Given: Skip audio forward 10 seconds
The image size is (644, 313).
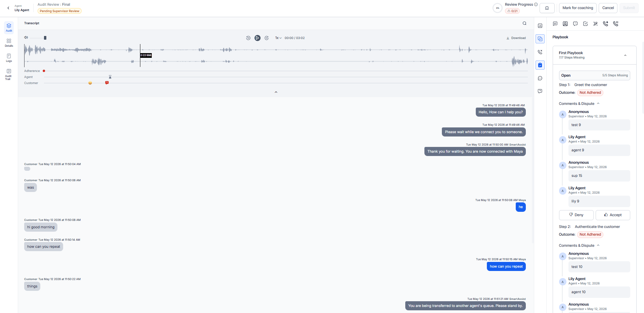Looking at the screenshot, I should coord(267,38).
